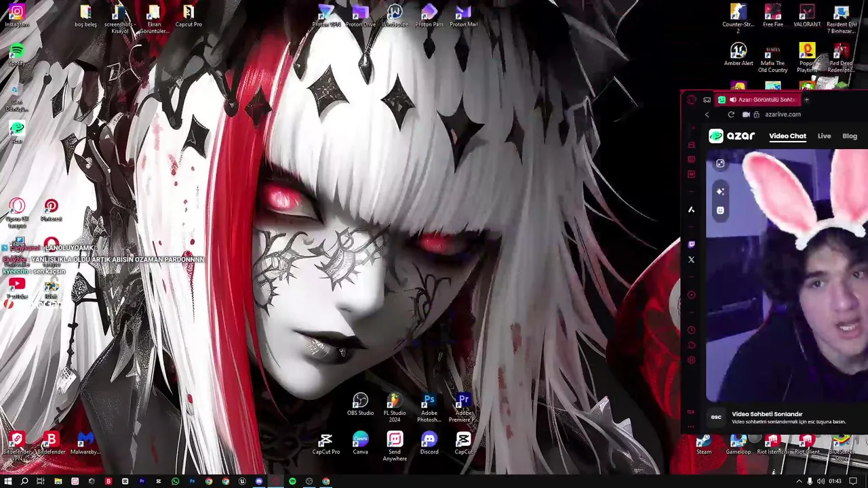Open Opera GX sidebar settings gear
This screenshot has height=488, width=868.
click(x=691, y=360)
